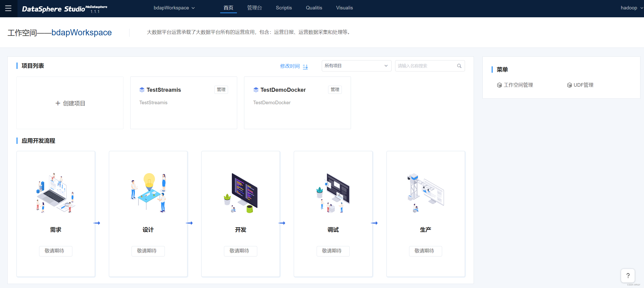
Task: Go to the Visualis tab
Action: click(344, 8)
